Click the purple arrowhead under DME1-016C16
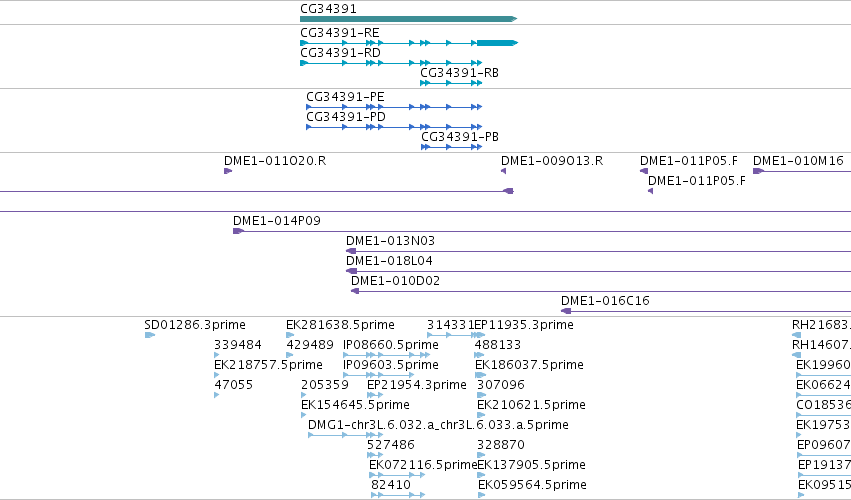851x500 pixels. 566,311
